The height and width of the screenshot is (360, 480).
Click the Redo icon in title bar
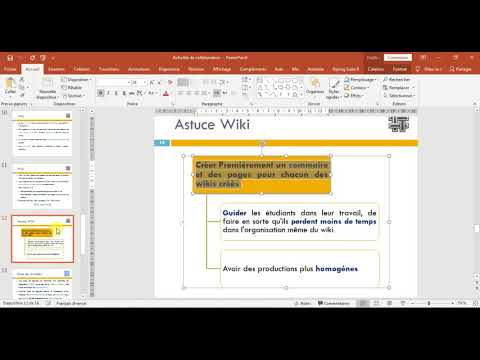point(32,58)
